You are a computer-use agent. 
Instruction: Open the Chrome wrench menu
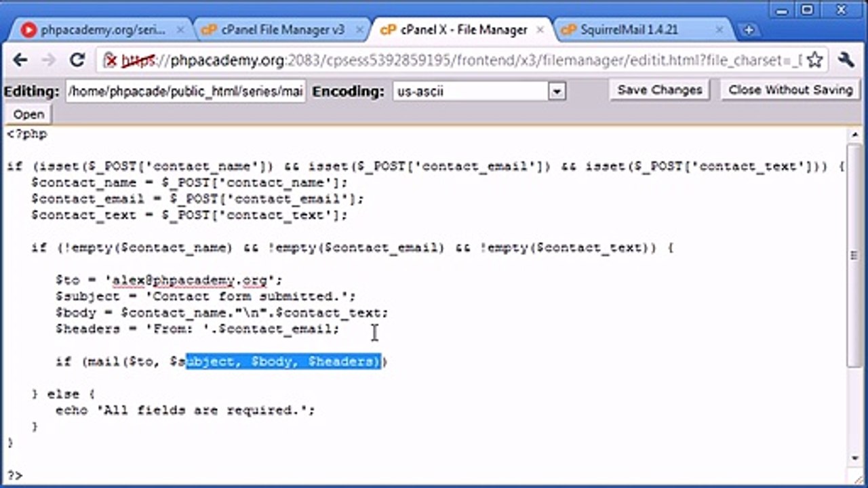[x=845, y=60]
